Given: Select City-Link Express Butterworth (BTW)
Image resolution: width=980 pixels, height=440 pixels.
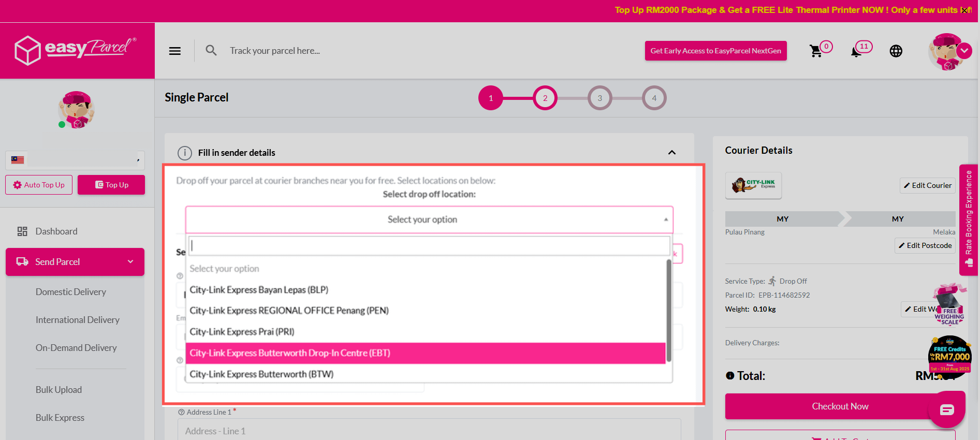Looking at the screenshot, I should [x=426, y=374].
